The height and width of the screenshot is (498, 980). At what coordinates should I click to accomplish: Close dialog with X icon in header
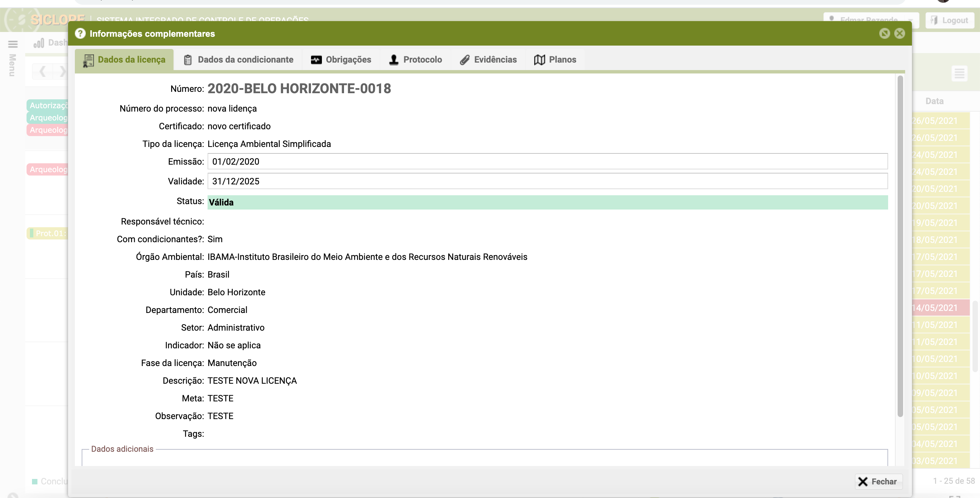899,33
